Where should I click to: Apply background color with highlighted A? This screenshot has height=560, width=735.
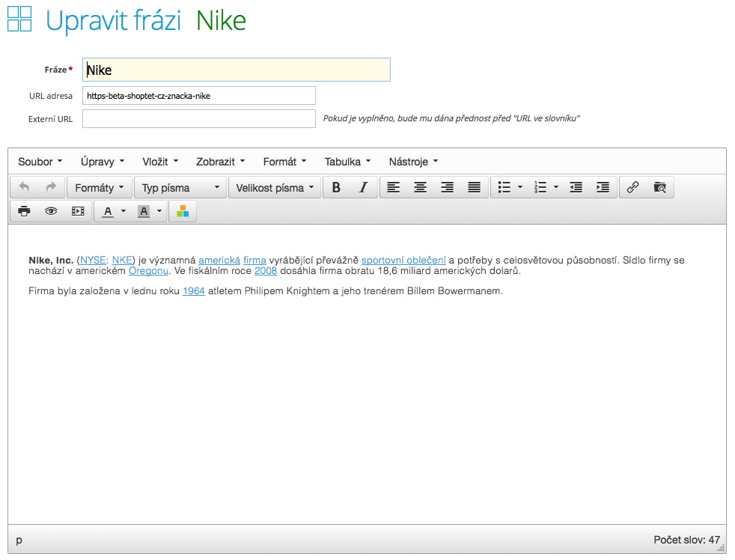click(144, 212)
